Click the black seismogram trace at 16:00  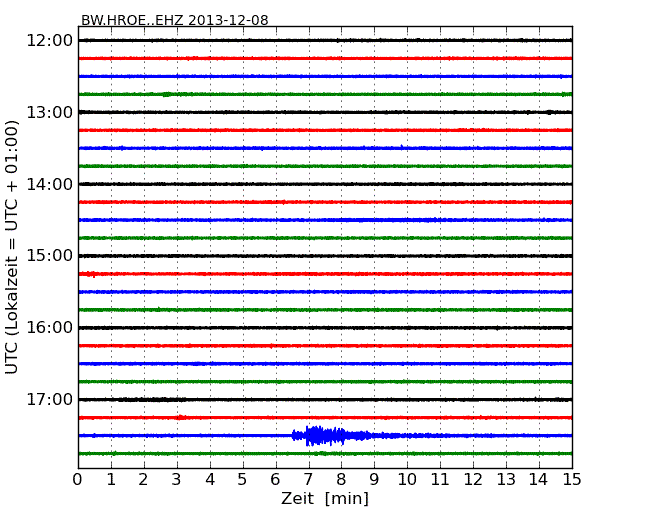(325, 328)
